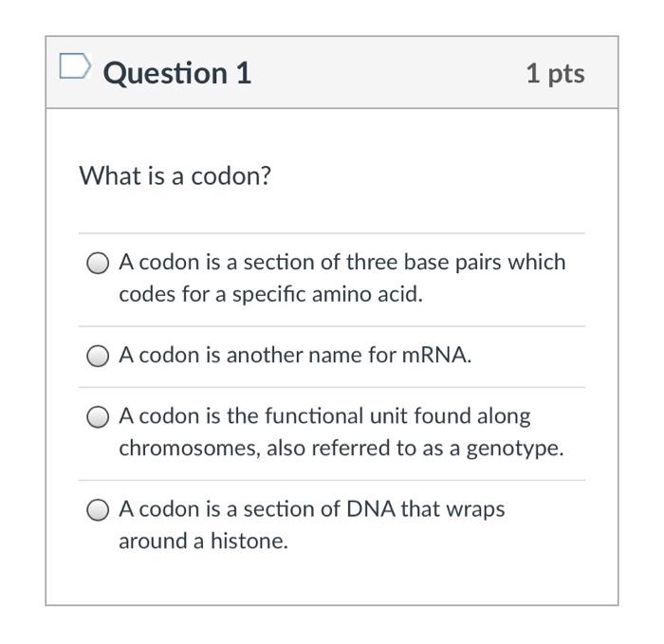
Task: Click the word 'DNA' in fourth answer
Action: tap(371, 508)
